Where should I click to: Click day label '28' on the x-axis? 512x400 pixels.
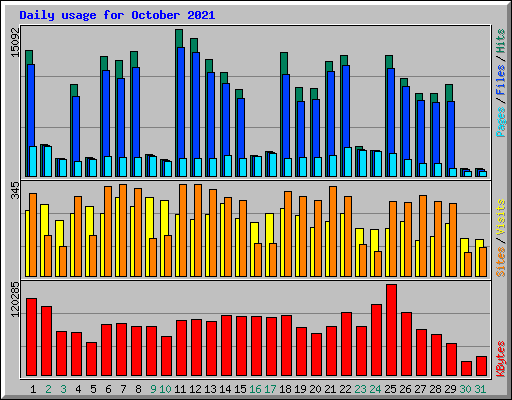point(435,389)
